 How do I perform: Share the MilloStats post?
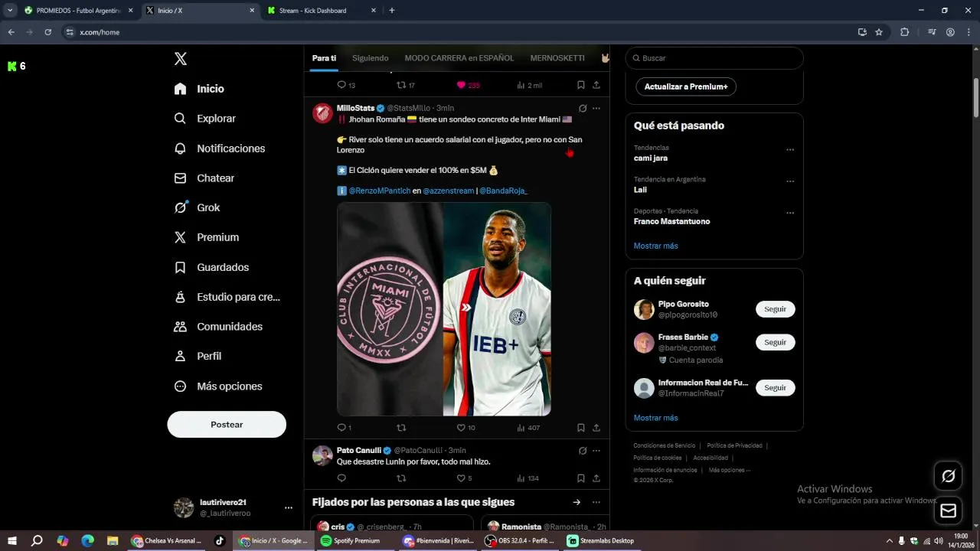coord(596,428)
